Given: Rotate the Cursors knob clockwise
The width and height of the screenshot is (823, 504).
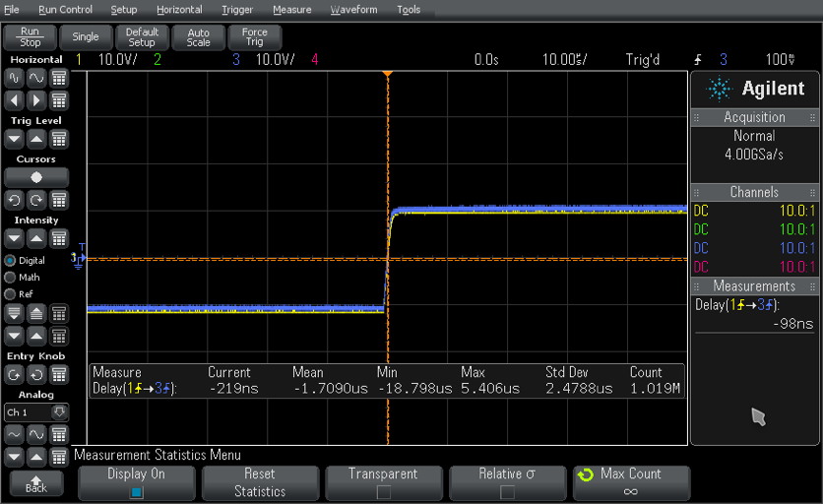Looking at the screenshot, I should click(36, 200).
